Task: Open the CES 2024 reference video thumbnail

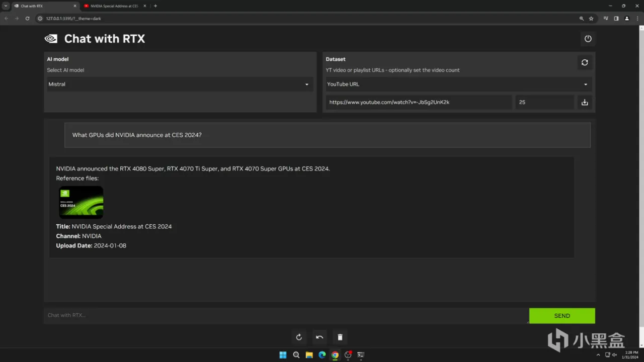Action: [81, 202]
